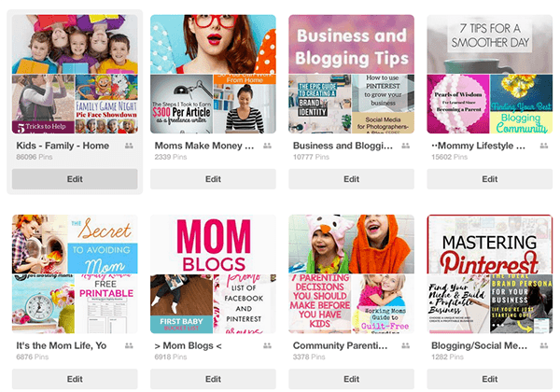The height and width of the screenshot is (392, 560).
Task: Click collaborators icon next to Community Parenting board
Action: [x=406, y=345]
